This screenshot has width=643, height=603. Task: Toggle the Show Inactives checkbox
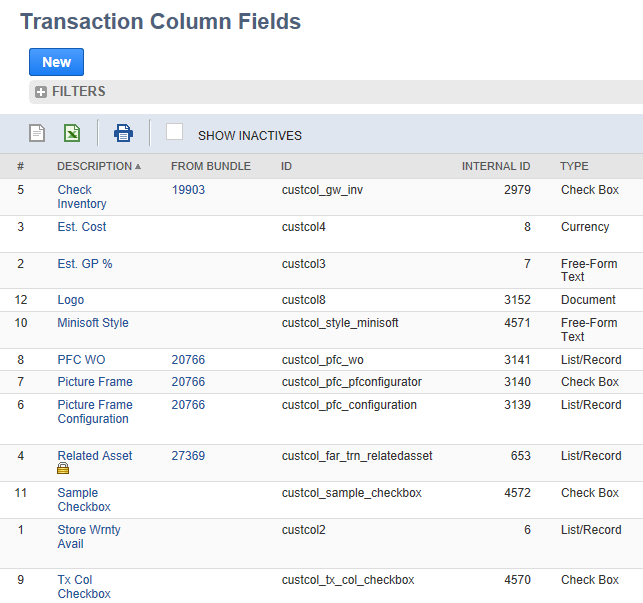[x=175, y=132]
